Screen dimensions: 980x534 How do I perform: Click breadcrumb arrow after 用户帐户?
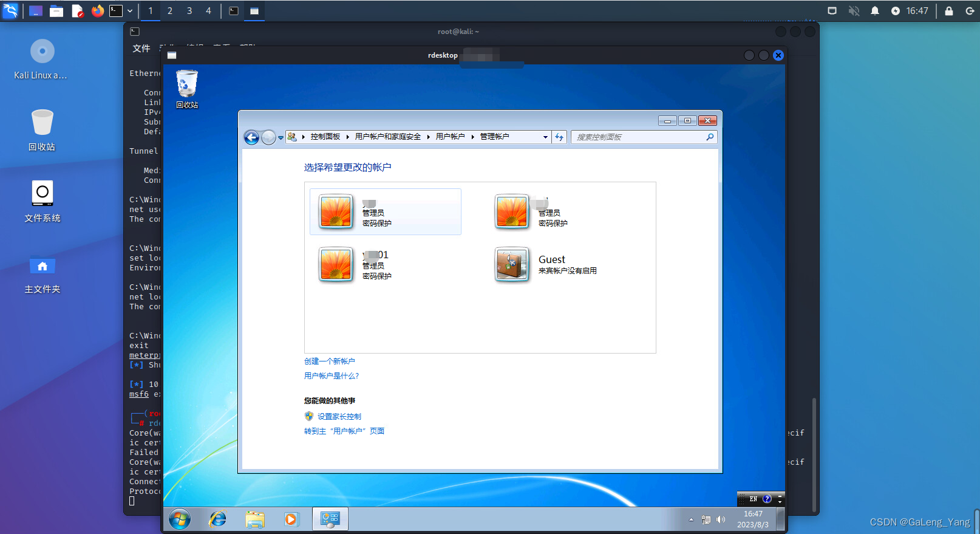click(472, 137)
